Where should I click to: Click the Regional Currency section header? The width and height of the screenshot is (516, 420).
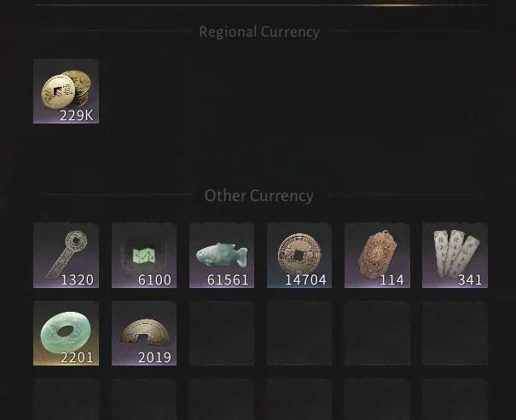coord(259,32)
